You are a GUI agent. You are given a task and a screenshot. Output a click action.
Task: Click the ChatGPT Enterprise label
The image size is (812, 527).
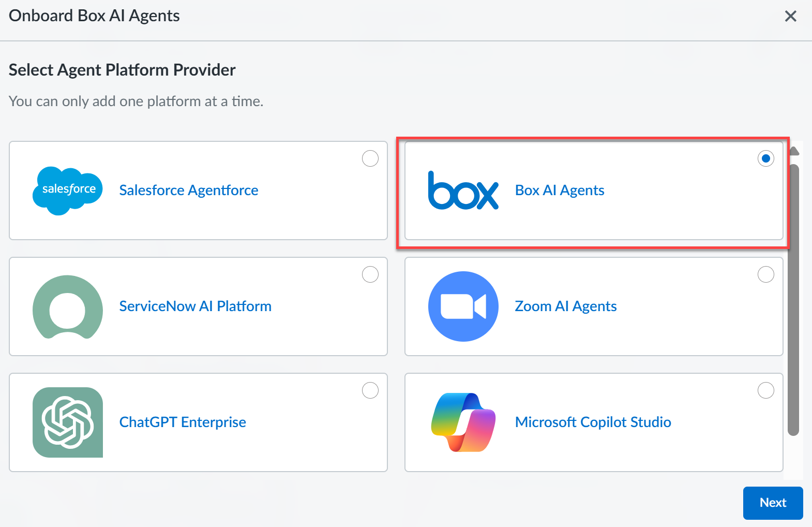point(183,422)
